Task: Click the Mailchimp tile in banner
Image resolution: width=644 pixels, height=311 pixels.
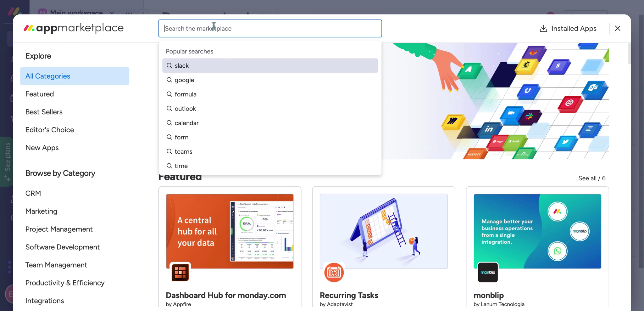Action: [x=527, y=66]
